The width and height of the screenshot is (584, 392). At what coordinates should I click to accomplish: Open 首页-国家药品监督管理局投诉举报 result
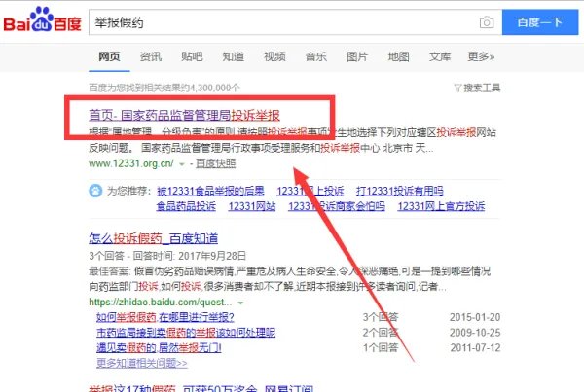[184, 115]
